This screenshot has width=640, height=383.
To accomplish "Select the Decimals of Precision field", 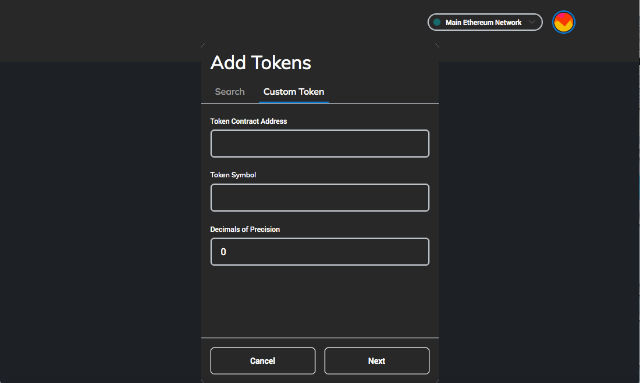I will 320,252.
